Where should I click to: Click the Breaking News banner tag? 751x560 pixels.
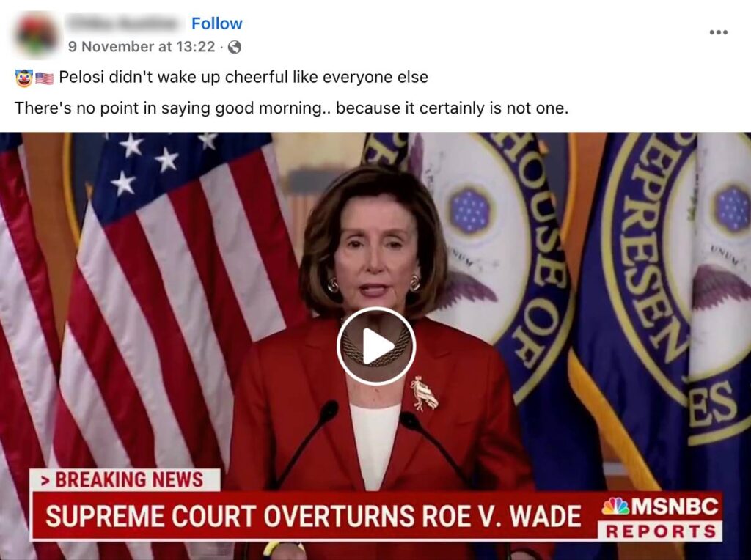[125, 479]
